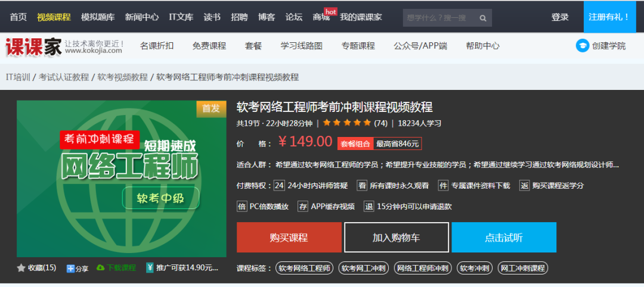Click the course title heading text
This screenshot has height=287, width=644.
[x=335, y=107]
